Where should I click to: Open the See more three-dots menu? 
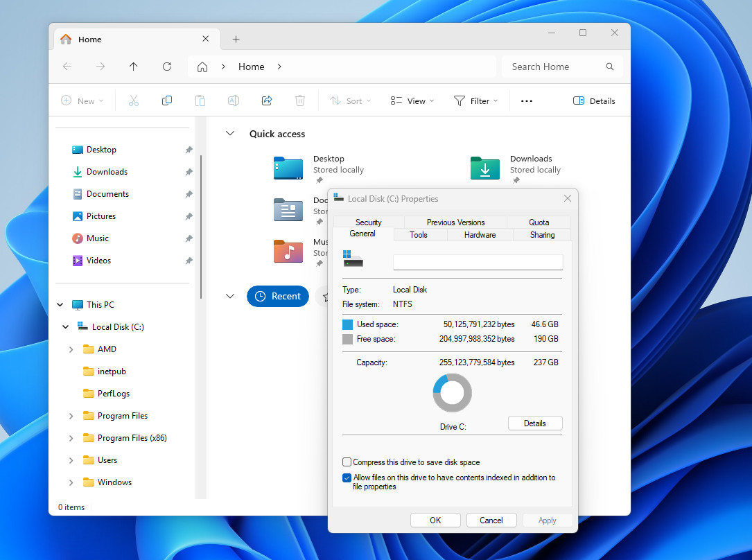pyautogui.click(x=527, y=101)
